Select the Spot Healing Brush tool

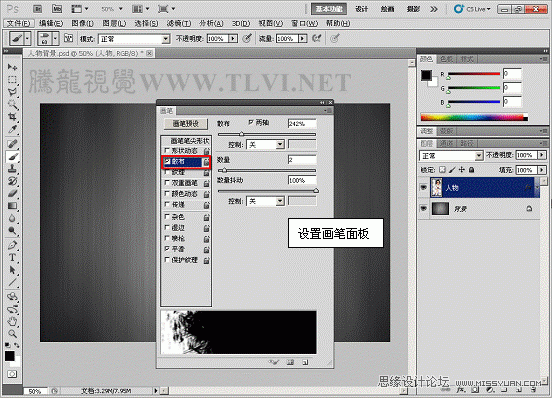12,144
